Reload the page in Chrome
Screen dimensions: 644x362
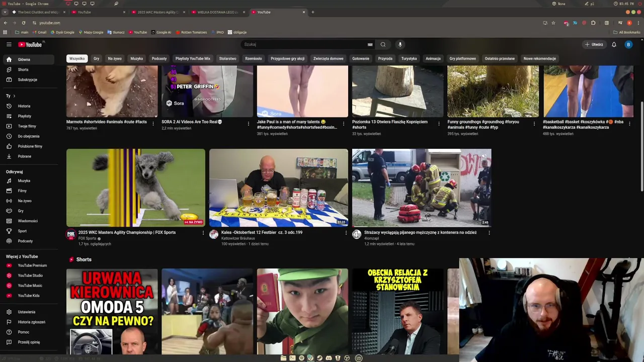[23, 23]
